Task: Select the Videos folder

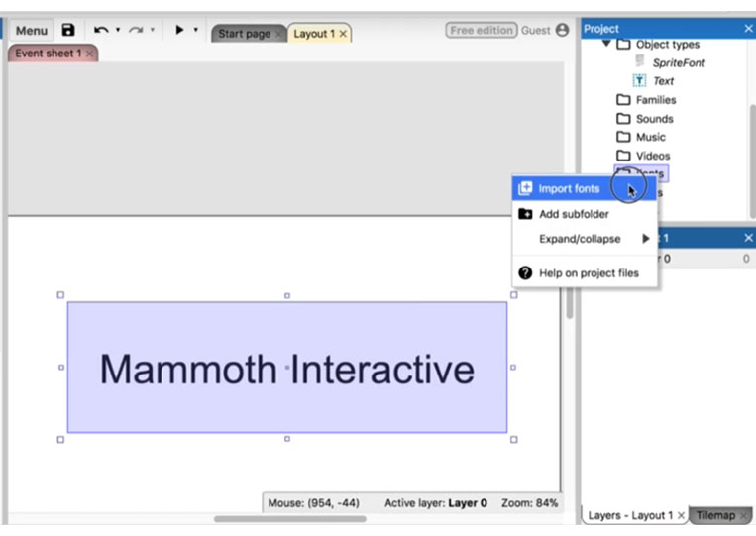Action: (653, 156)
